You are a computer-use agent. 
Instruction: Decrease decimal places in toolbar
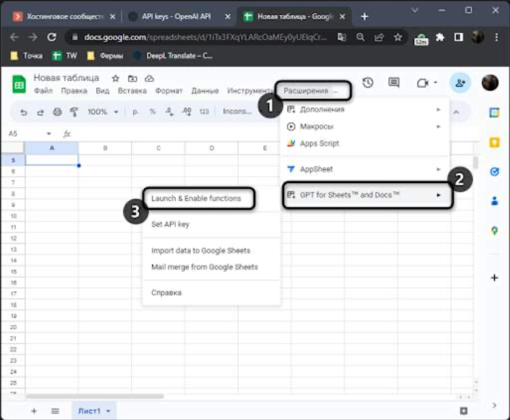tap(169, 112)
